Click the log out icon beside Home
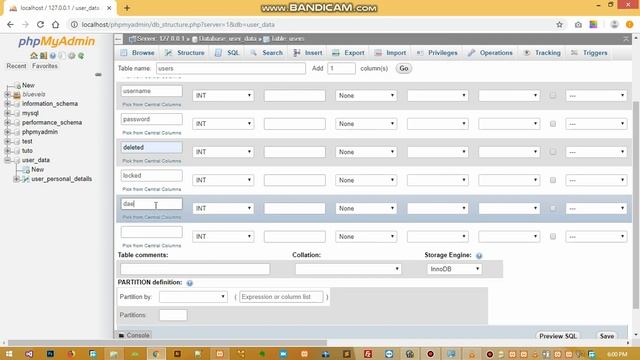Image resolution: width=640 pixels, height=360 pixels. tap(43, 56)
